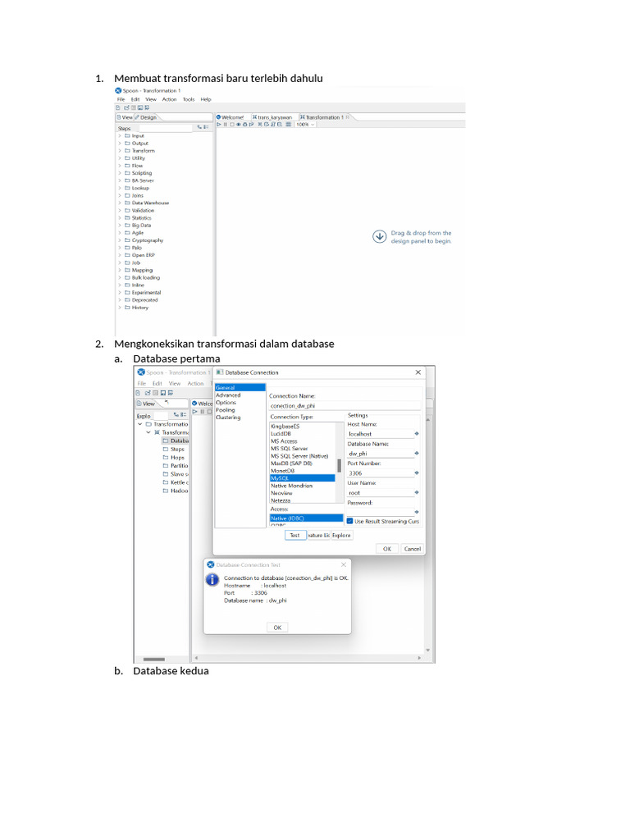Expand the Bulk loading steps folder
This screenshot has width=630, height=840.
[120, 277]
